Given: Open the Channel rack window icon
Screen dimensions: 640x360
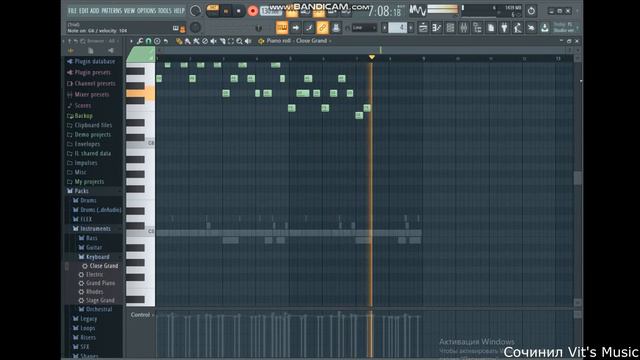Looking at the screenshot, I should click(x=450, y=28).
